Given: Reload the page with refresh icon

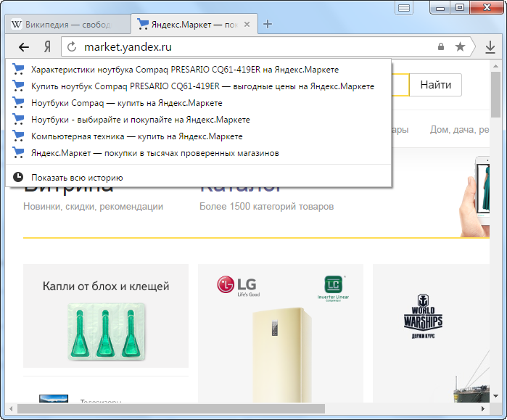Looking at the screenshot, I should pos(72,47).
